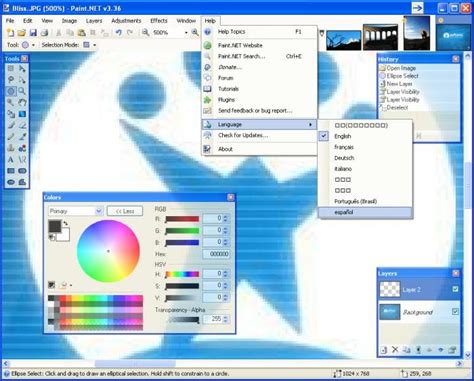This screenshot has height=381, width=474.
Task: Open the image list dropdown arrow
Action: click(322, 33)
